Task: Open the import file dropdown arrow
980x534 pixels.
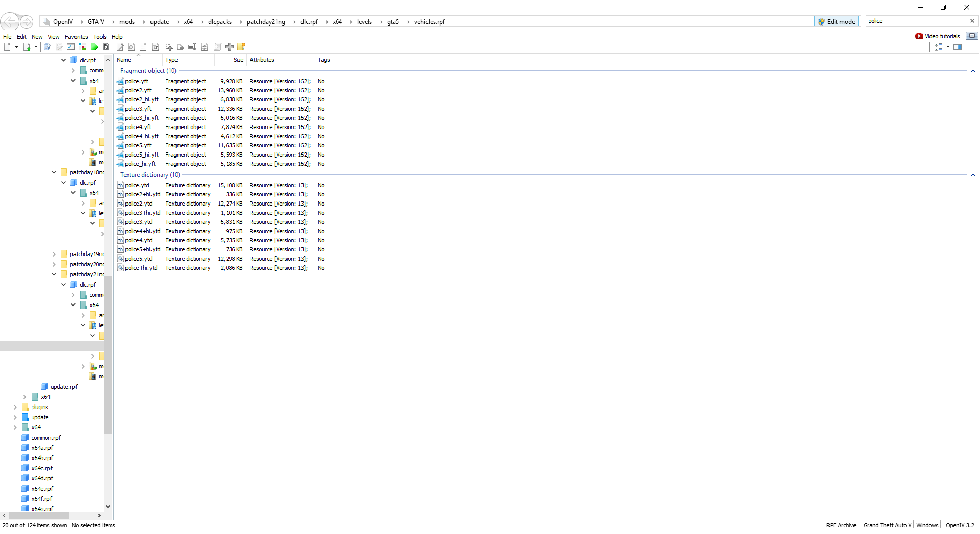Action: 36,47
